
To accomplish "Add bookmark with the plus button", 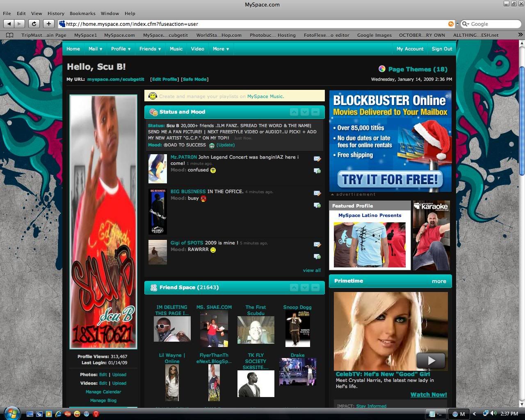I will 48,24.
